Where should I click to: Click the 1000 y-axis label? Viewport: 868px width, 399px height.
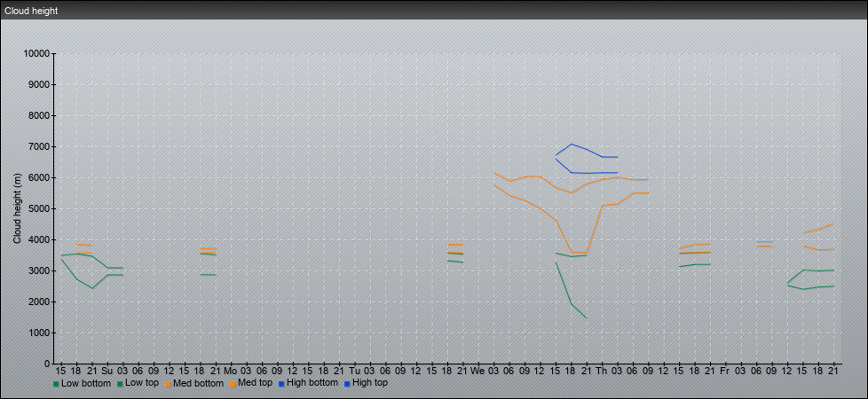pos(39,332)
